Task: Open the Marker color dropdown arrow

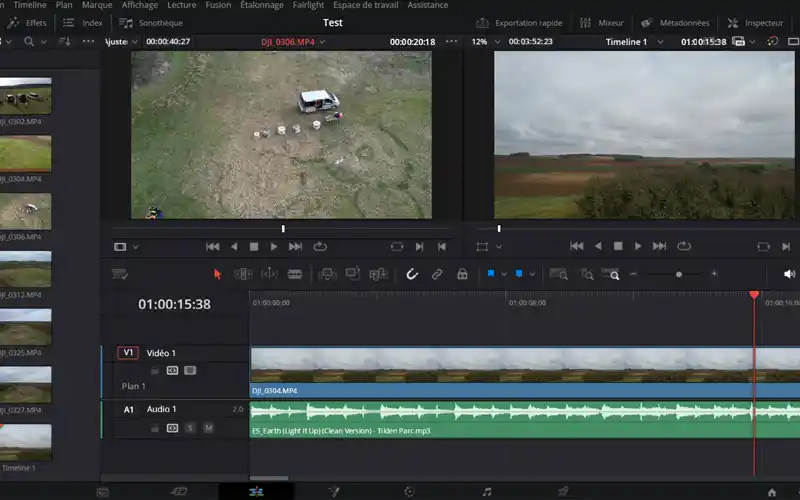Action: [532, 274]
